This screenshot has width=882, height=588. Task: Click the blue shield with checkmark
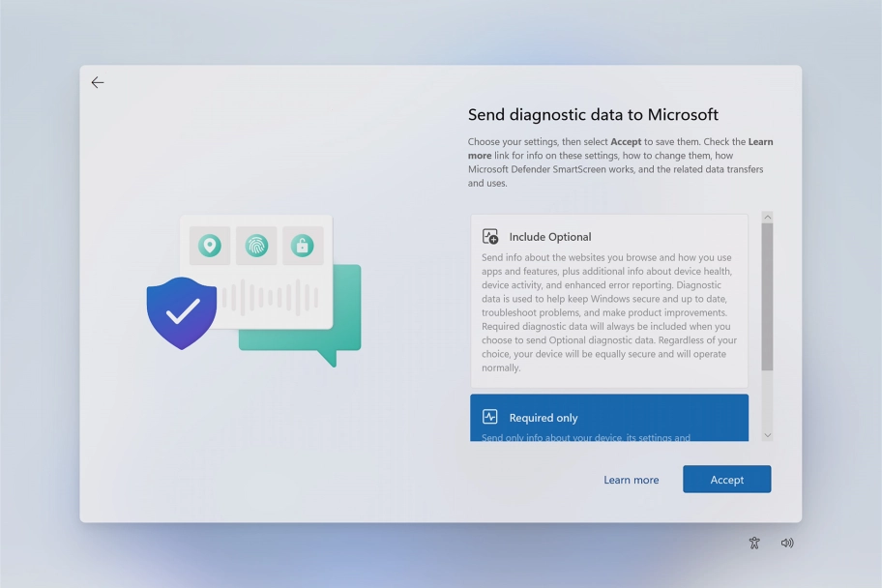click(182, 312)
